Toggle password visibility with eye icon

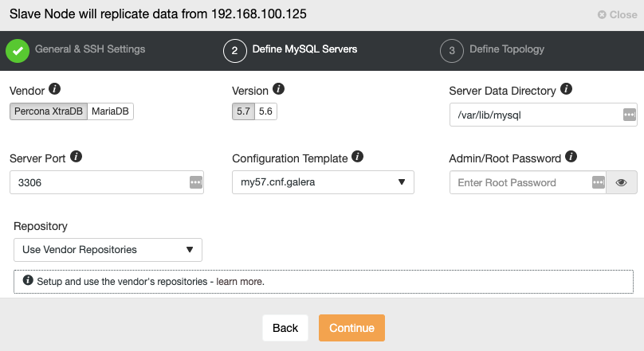tap(622, 182)
